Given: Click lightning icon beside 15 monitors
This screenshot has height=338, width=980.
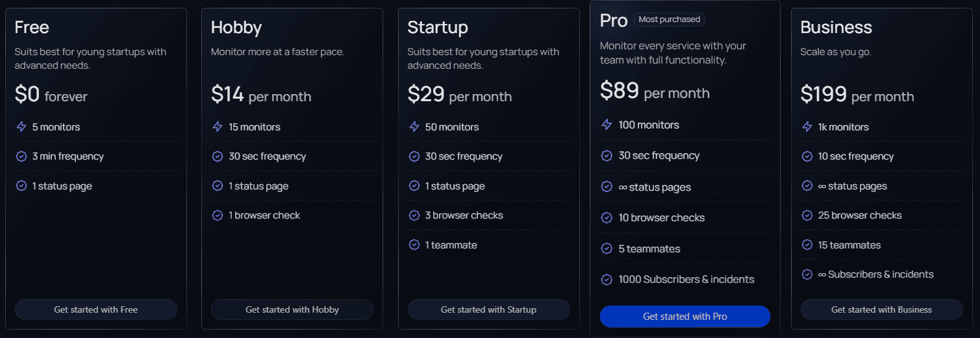Looking at the screenshot, I should click(x=218, y=127).
